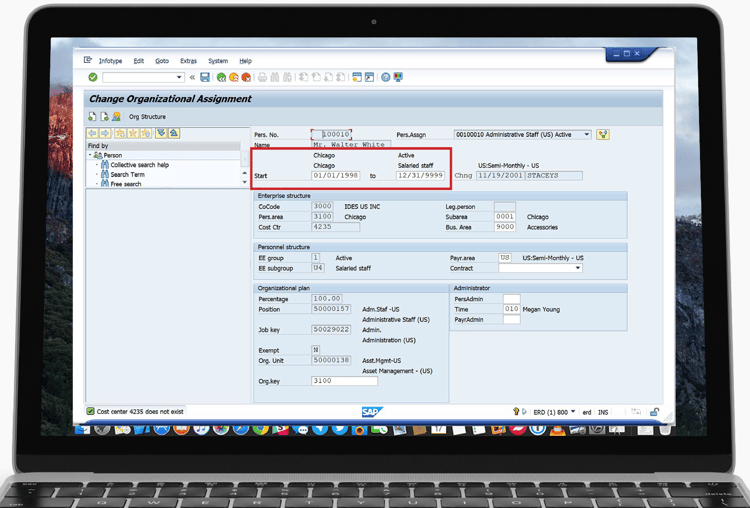Click the window menu icon left of Infotype
The image size is (750, 508).
[88, 60]
